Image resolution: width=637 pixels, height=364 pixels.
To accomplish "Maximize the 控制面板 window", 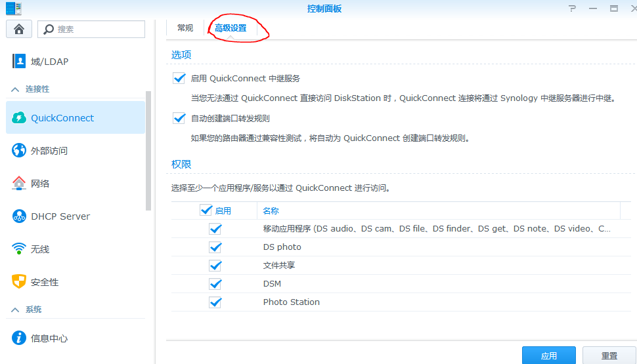I will click(614, 8).
